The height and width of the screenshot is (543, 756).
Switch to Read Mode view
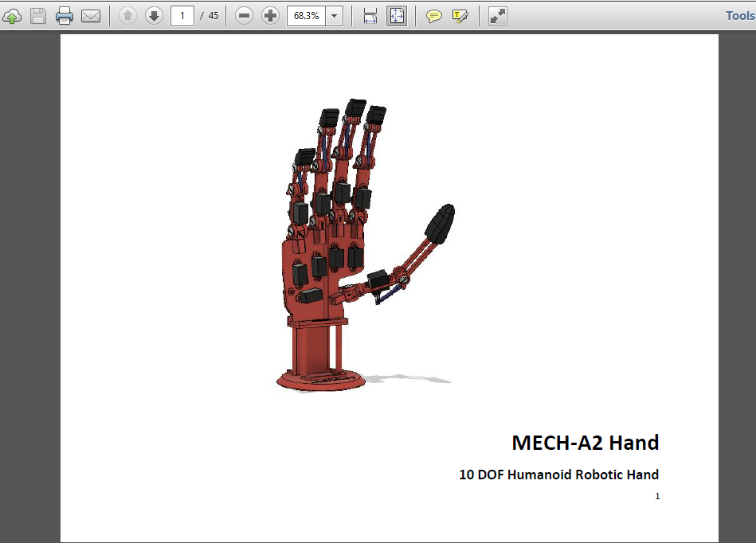[497, 15]
